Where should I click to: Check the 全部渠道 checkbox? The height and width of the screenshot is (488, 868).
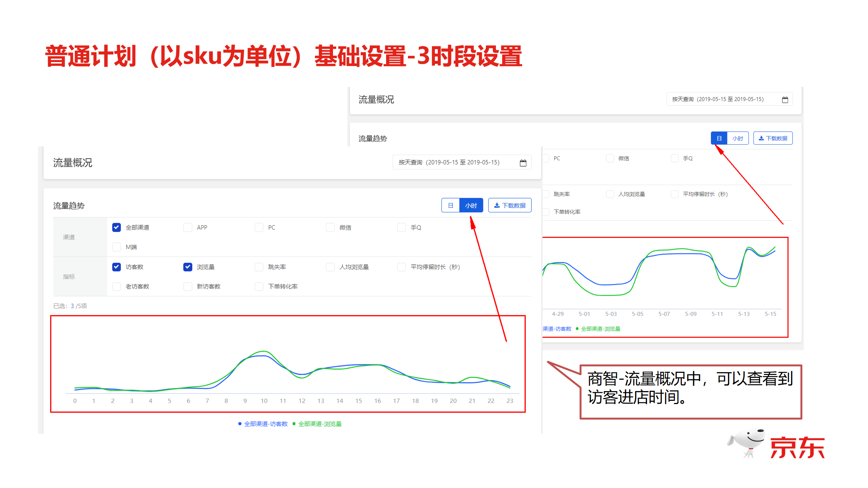point(116,227)
